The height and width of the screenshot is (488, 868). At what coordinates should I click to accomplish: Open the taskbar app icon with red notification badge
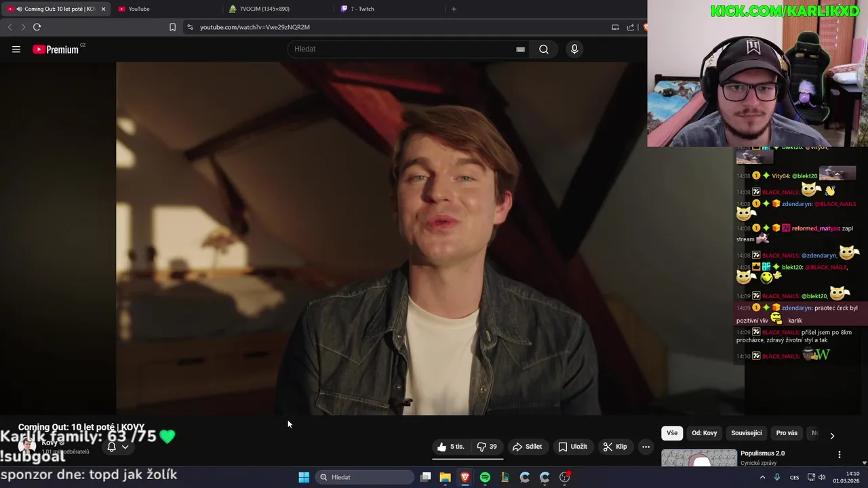564,477
